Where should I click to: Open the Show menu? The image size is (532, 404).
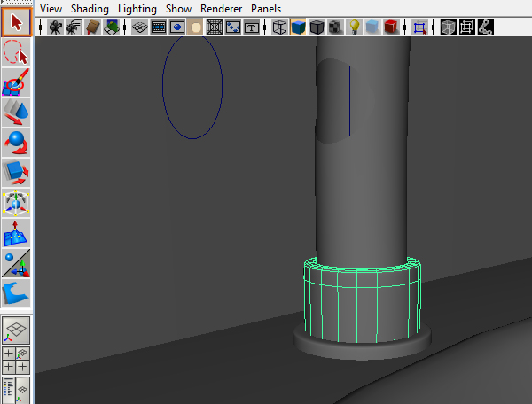pyautogui.click(x=178, y=9)
